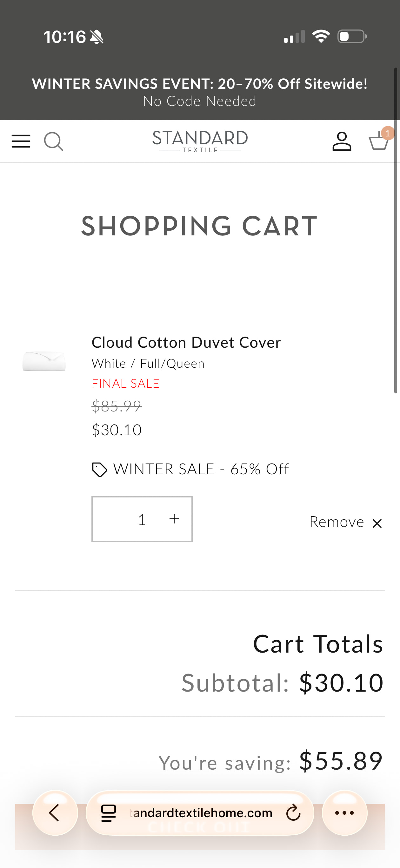Screen dimensions: 400x868
Task: Click the page scrollbar on right edge
Action: pos(396,229)
